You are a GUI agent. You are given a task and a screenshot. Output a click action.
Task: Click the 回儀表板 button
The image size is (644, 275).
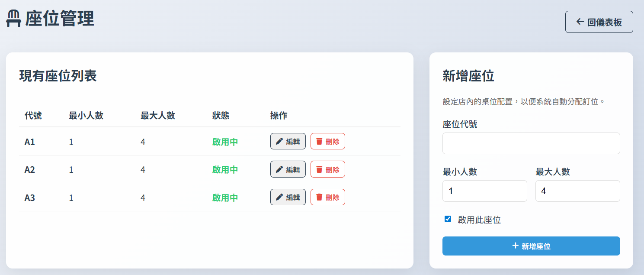(599, 22)
